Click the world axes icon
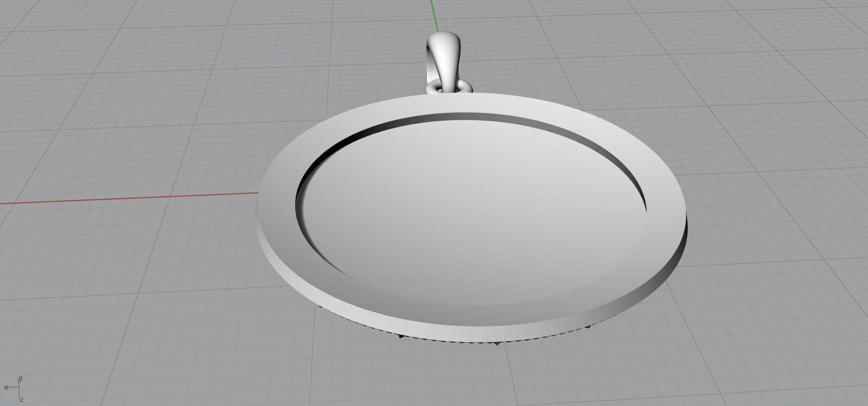868x406 pixels. tap(15, 388)
